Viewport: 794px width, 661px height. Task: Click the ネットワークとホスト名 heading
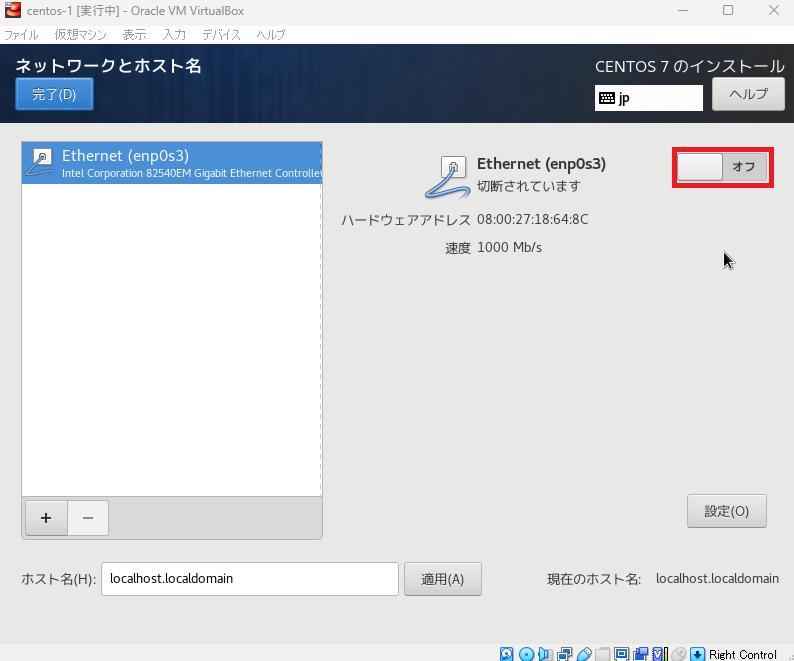coord(109,66)
